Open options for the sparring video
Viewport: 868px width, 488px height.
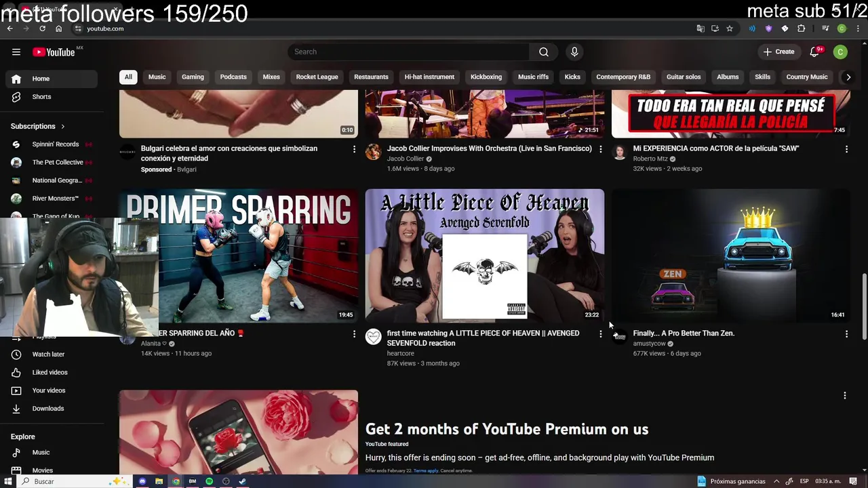coord(354,334)
